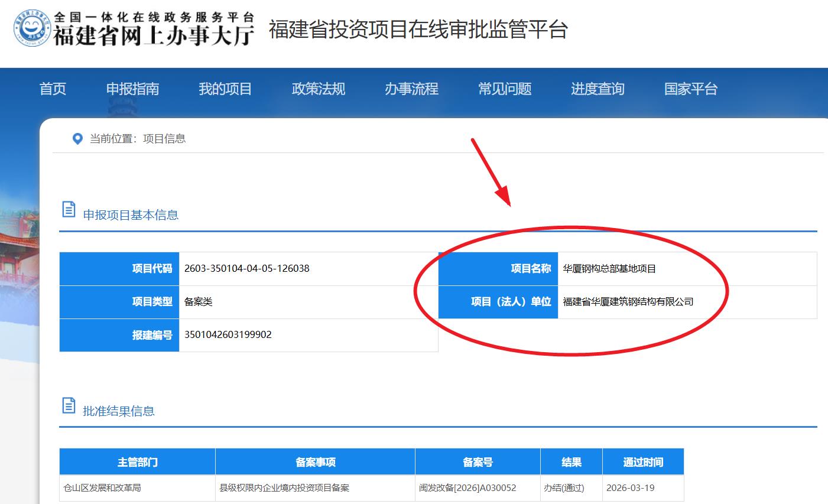Click document icon beside 批准结果信息
This screenshot has height=504, width=828.
(69, 405)
